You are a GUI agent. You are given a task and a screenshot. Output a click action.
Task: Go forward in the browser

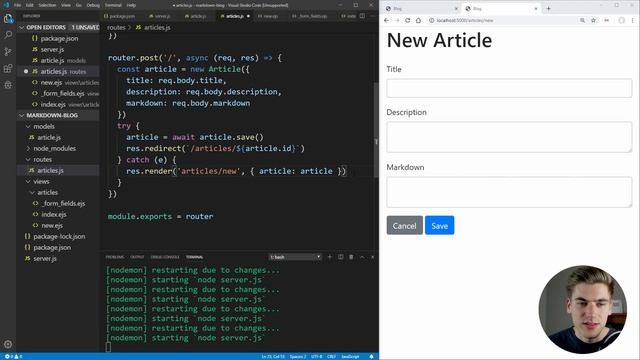pyautogui.click(x=397, y=20)
